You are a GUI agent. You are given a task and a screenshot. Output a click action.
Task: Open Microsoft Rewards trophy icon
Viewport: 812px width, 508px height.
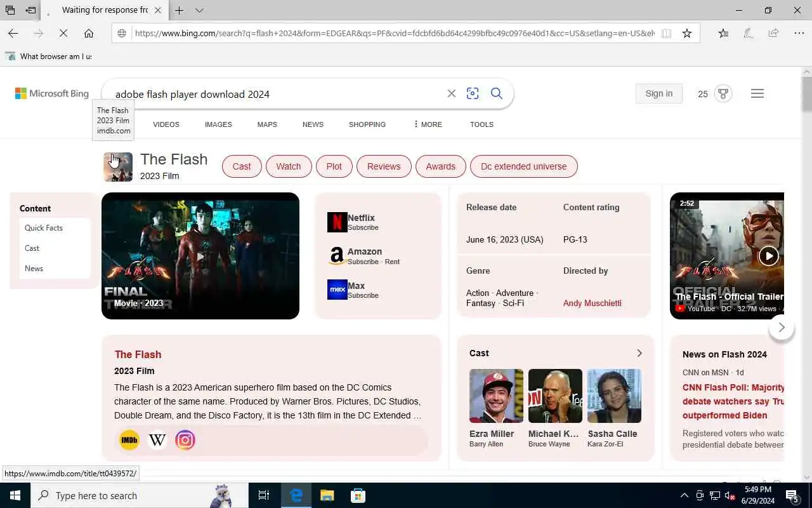723,93
